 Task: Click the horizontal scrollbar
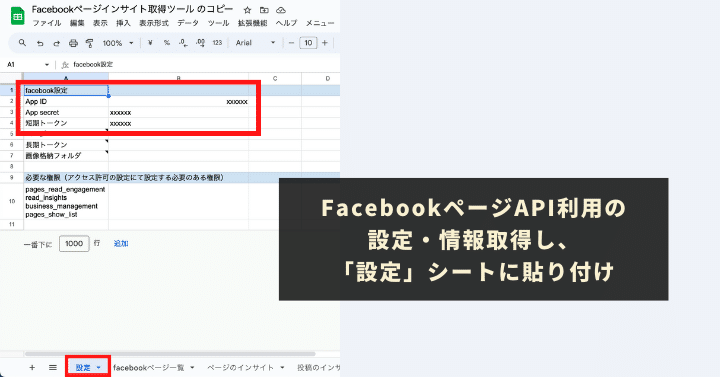click(170, 354)
